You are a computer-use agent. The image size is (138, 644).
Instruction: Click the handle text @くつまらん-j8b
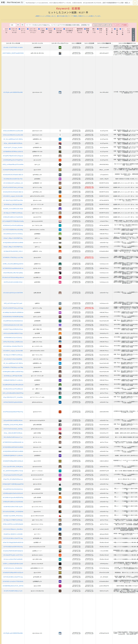[37, 225]
